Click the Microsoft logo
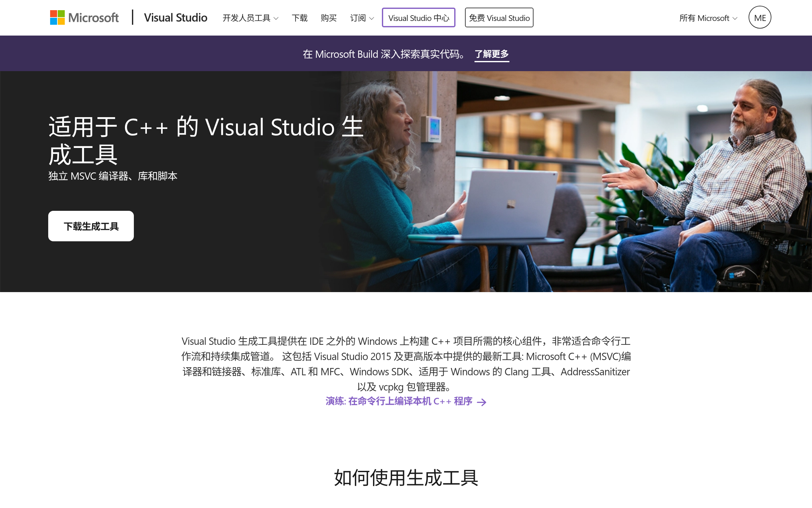This screenshot has height=508, width=812. (x=84, y=17)
